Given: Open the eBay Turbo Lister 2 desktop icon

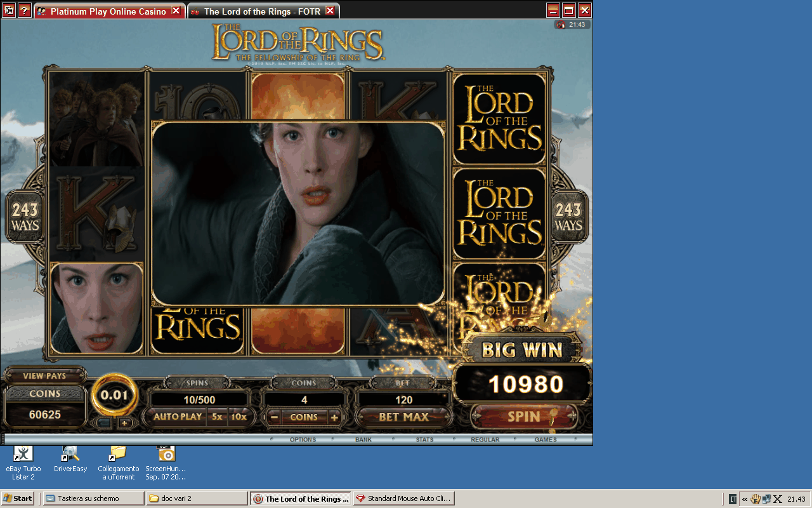Looking at the screenshot, I should [23, 453].
